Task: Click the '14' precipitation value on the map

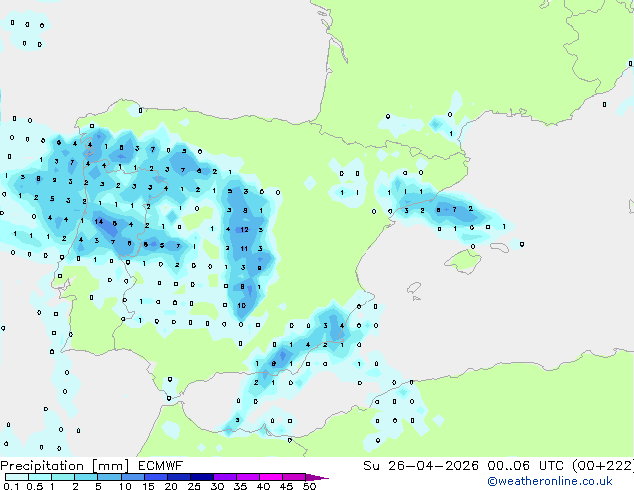Action: (99, 222)
